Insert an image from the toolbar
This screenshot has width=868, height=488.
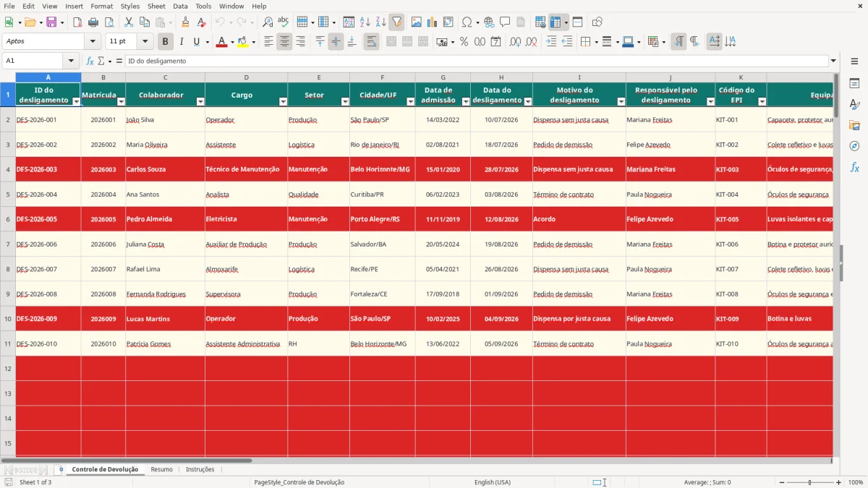pyautogui.click(x=417, y=22)
